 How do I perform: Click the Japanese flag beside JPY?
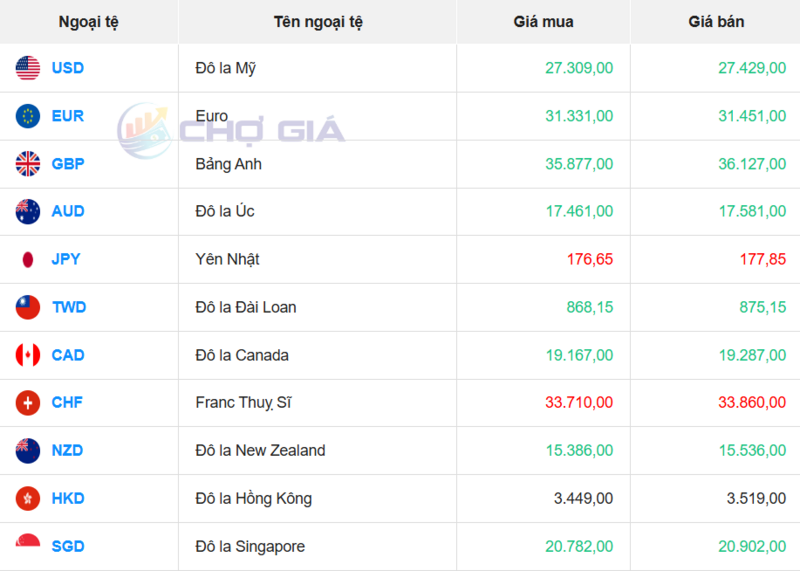coord(28,259)
